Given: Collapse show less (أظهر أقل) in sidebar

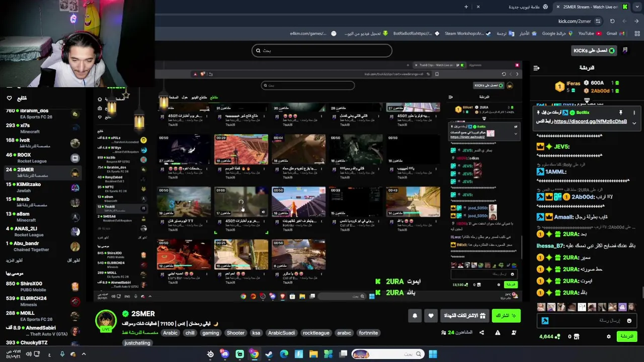Looking at the screenshot, I should click(x=73, y=260).
